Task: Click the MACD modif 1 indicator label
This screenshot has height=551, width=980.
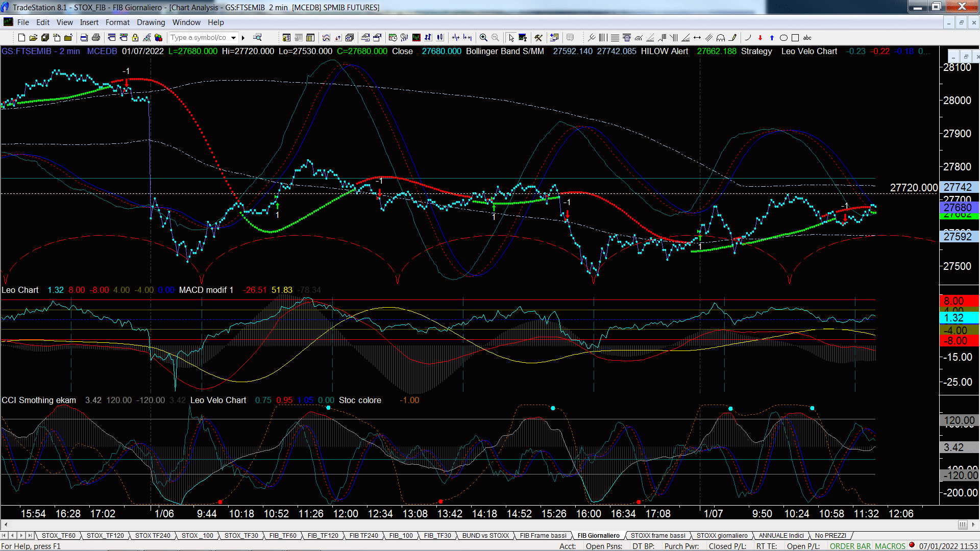Action: click(206, 290)
